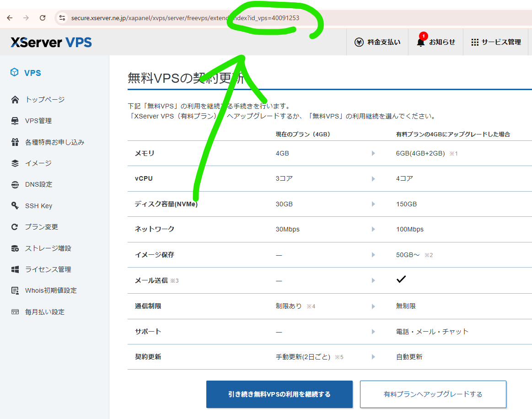Go back with the browser back arrow

10,18
